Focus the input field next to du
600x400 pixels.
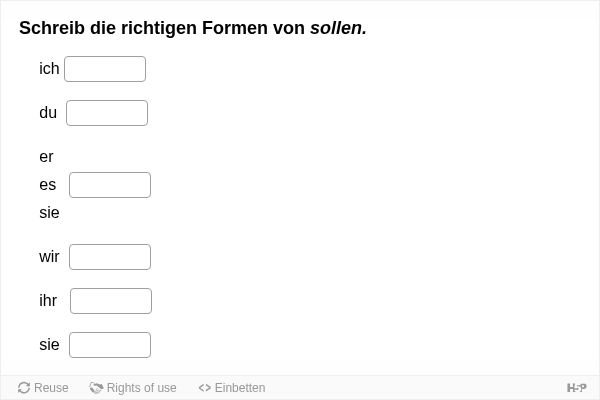[107, 113]
